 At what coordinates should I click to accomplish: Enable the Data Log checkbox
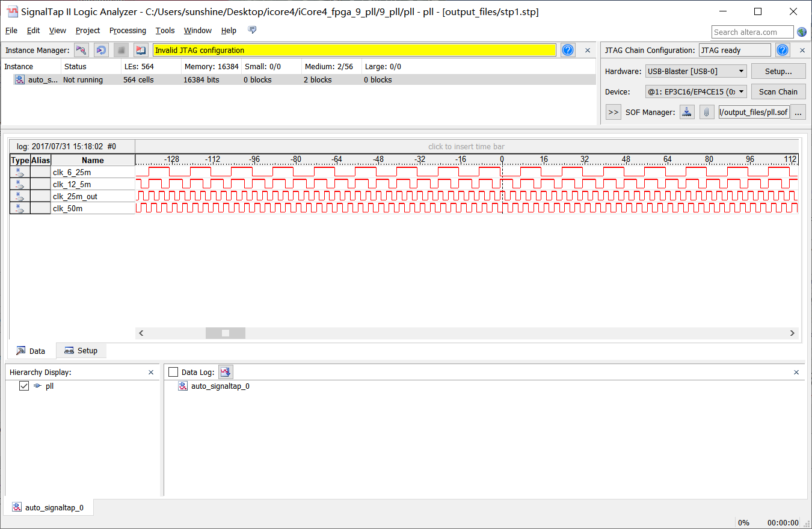173,373
